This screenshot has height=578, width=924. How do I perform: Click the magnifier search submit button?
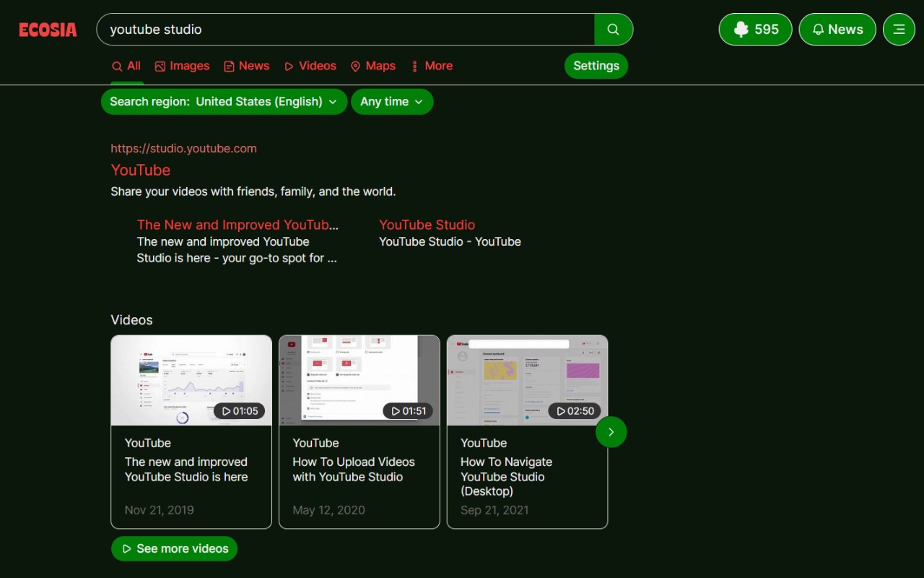pos(614,30)
